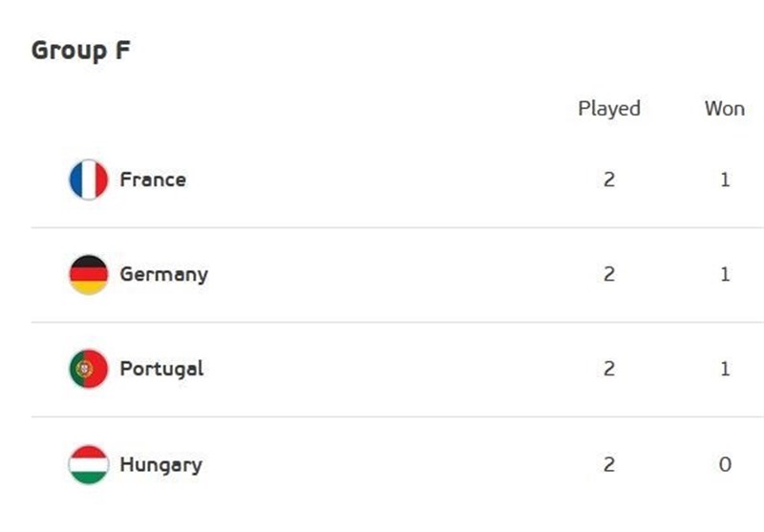Sort by the Won column header
Screen dimensions: 764x532
[x=724, y=109]
